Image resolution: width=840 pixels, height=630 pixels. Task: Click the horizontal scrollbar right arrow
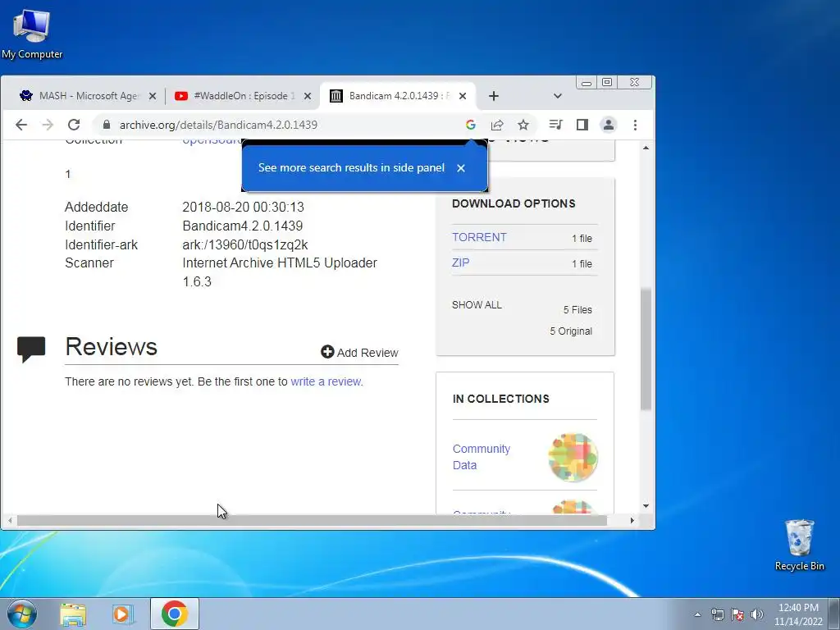tap(632, 520)
